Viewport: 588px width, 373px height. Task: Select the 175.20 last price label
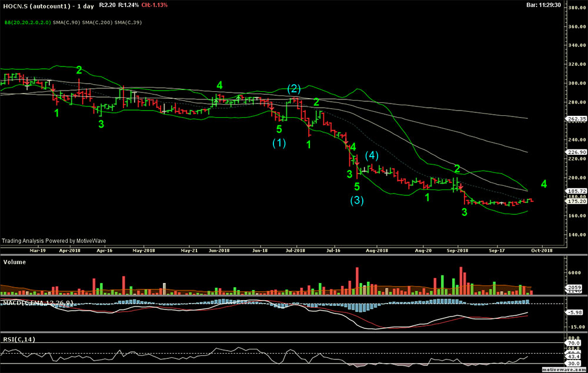(573, 201)
